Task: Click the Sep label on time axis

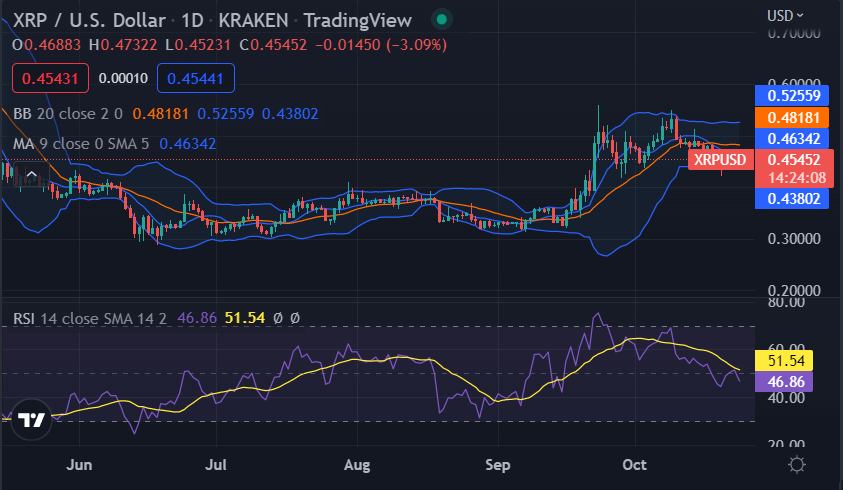Action: pos(498,465)
